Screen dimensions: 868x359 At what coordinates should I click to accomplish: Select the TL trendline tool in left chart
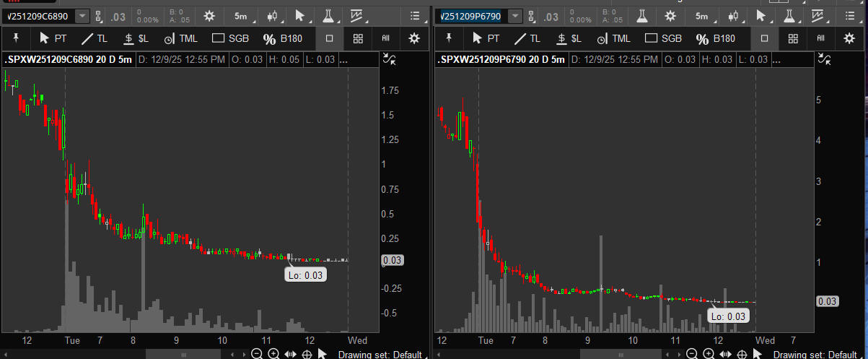tap(94, 39)
